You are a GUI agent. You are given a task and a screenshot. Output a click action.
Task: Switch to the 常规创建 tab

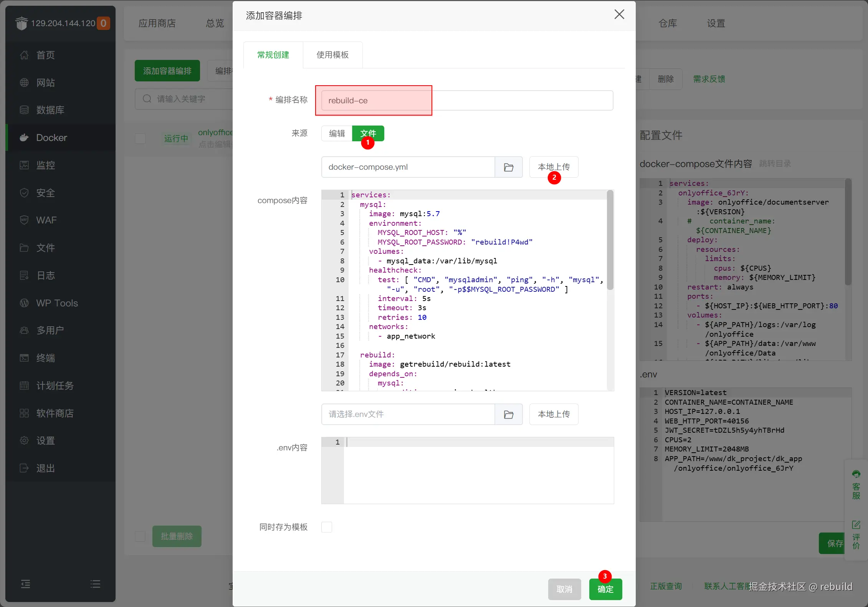click(x=273, y=55)
